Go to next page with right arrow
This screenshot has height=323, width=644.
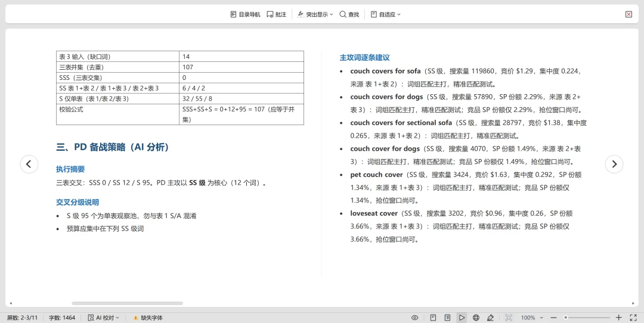[614, 164]
